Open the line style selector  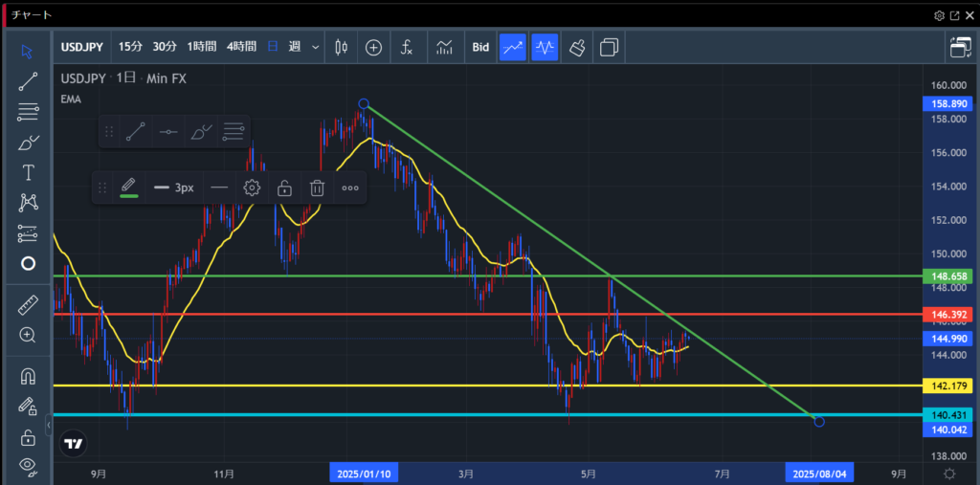click(219, 187)
